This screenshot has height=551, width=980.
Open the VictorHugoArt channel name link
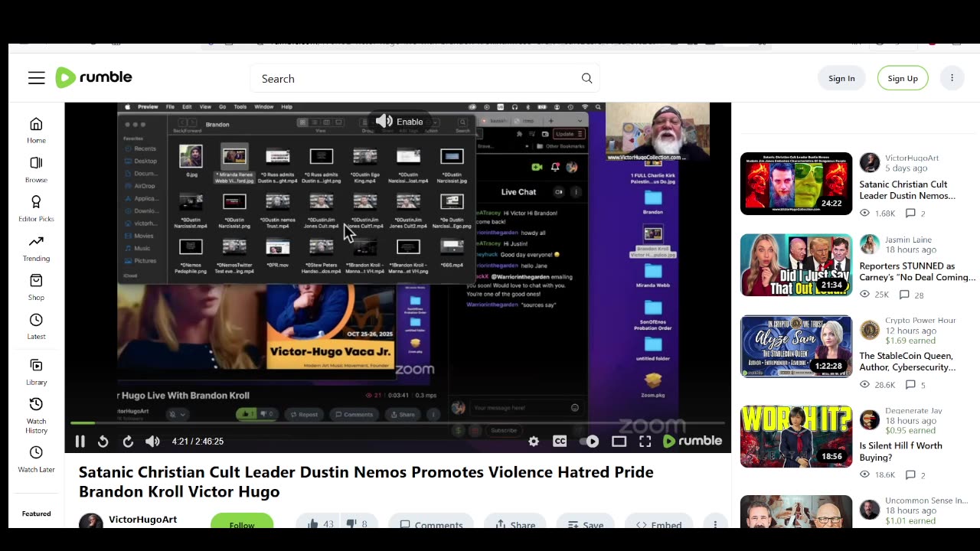click(143, 519)
